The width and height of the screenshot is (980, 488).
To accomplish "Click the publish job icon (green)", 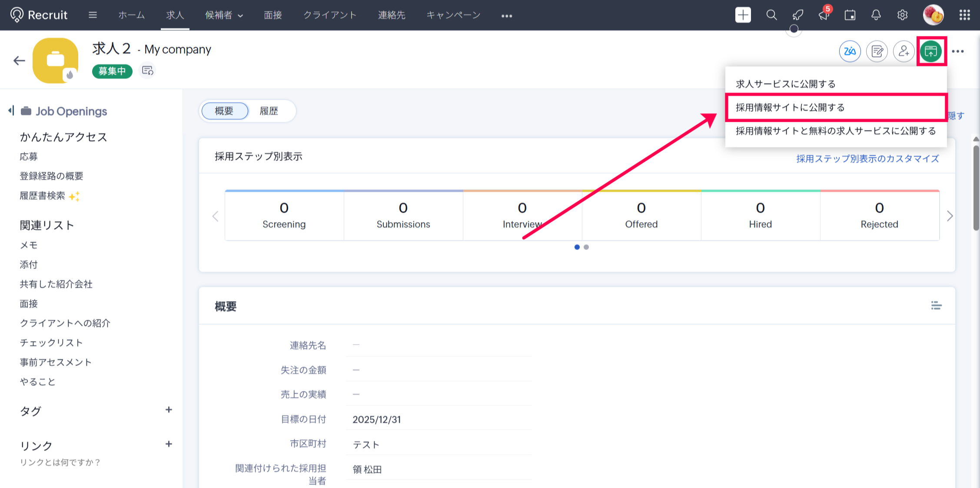I will [931, 51].
